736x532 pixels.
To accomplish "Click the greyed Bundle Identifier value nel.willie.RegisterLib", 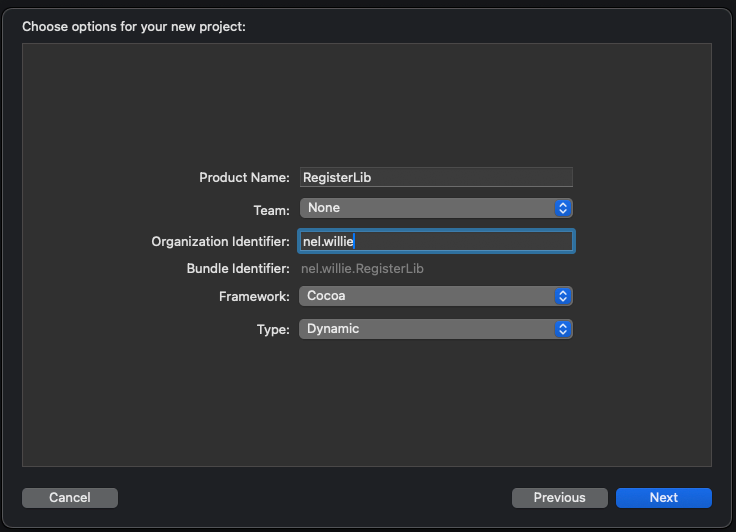I will pyautogui.click(x=369, y=269).
